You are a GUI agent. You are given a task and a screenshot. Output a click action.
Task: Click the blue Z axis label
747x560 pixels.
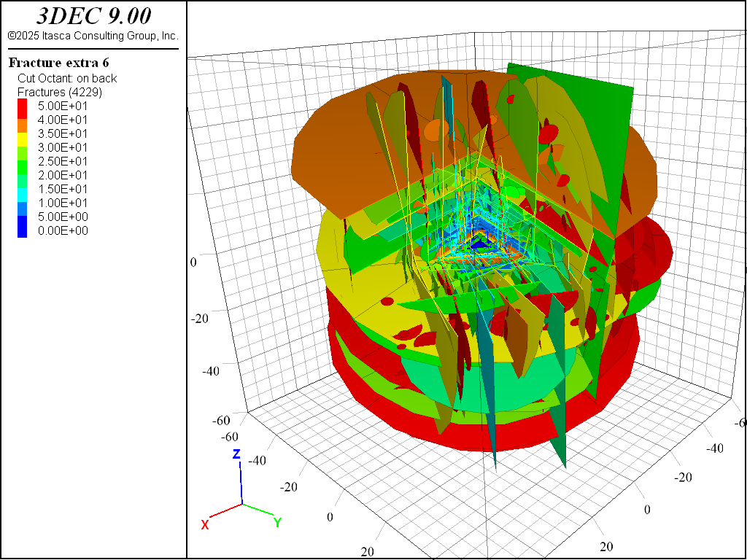pyautogui.click(x=236, y=454)
